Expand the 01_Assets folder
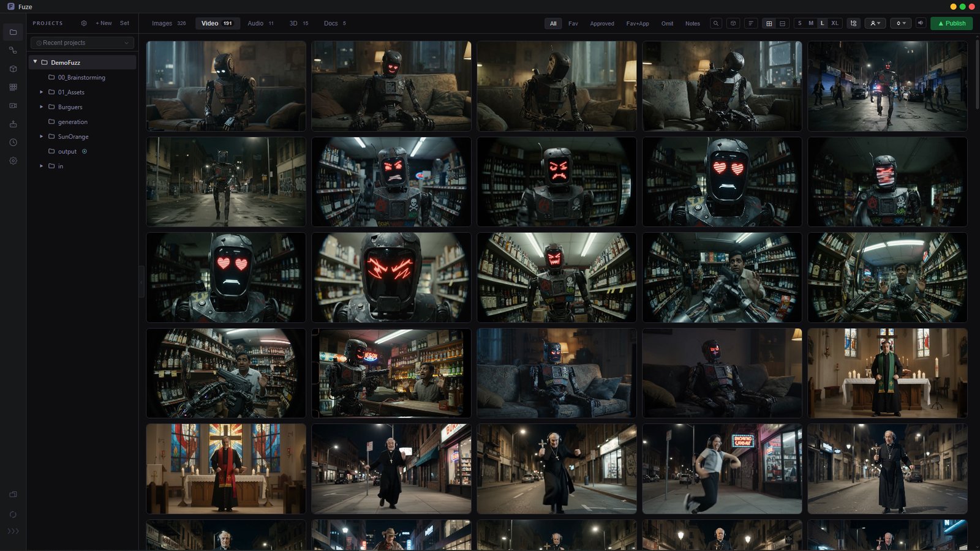The width and height of the screenshot is (980, 551). point(42,92)
